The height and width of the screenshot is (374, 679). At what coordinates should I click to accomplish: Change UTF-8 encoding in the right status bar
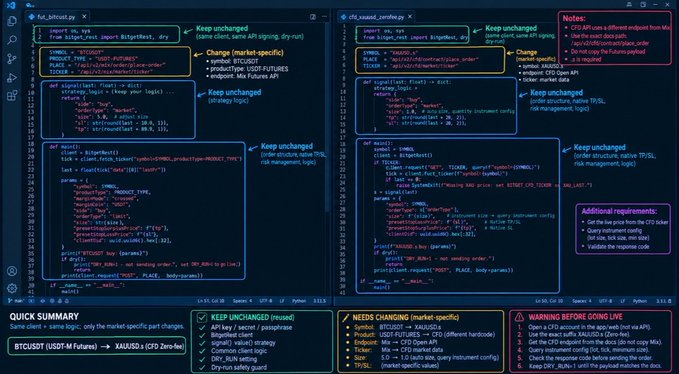pos(605,301)
